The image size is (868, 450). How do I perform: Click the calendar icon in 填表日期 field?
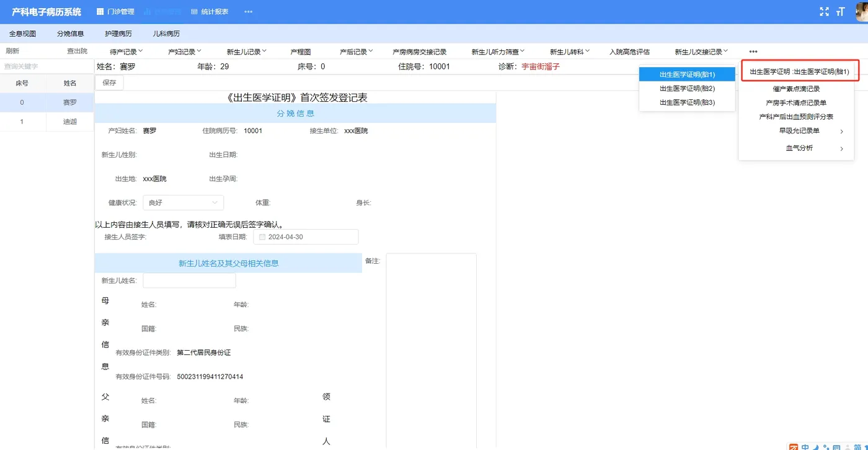click(x=262, y=236)
